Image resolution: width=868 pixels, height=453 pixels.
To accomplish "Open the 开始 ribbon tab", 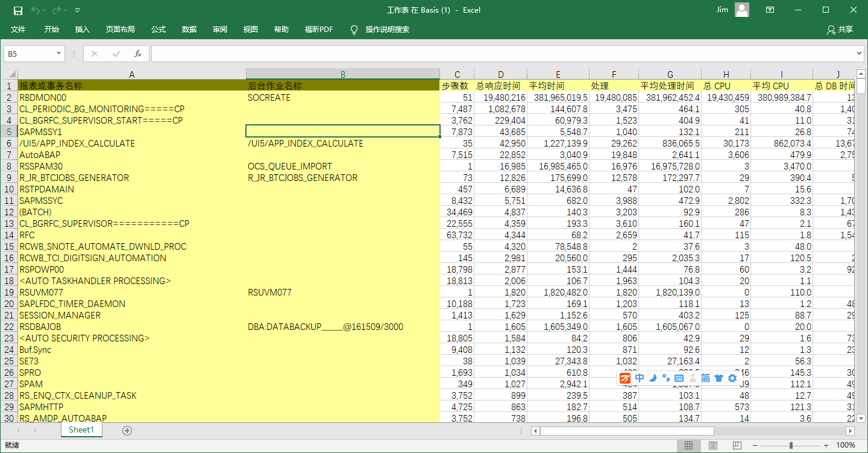I will coord(52,30).
